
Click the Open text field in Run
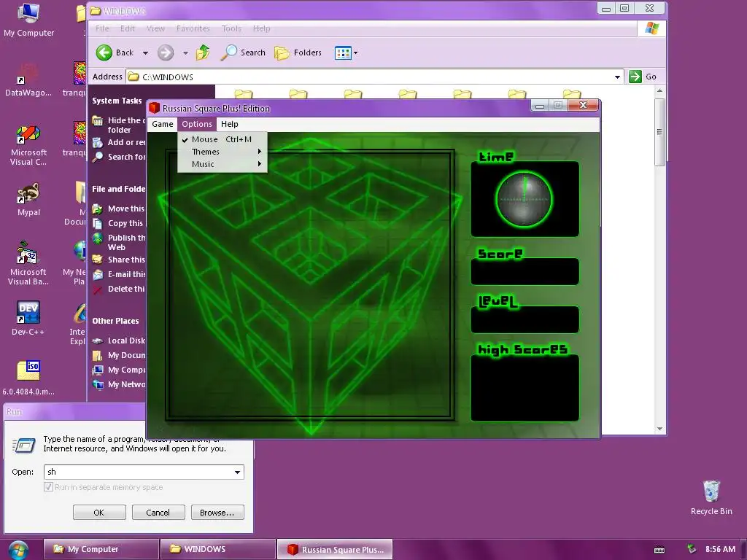click(x=138, y=472)
